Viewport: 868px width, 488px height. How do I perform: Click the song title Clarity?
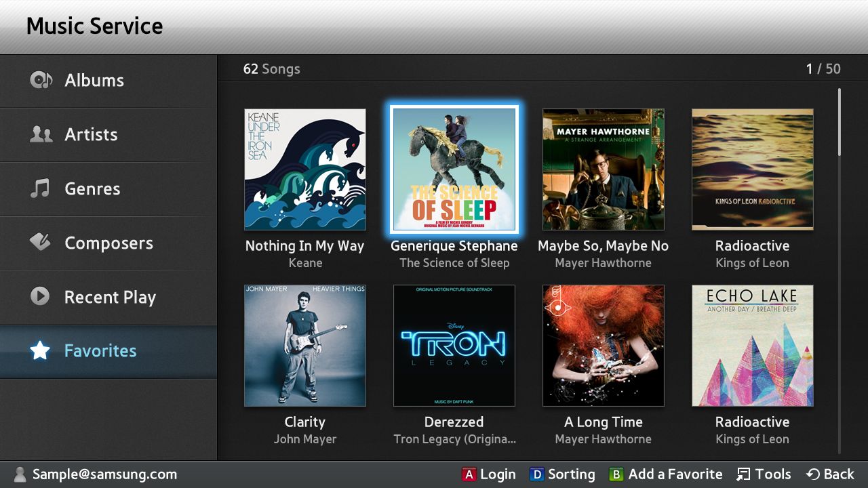click(305, 422)
